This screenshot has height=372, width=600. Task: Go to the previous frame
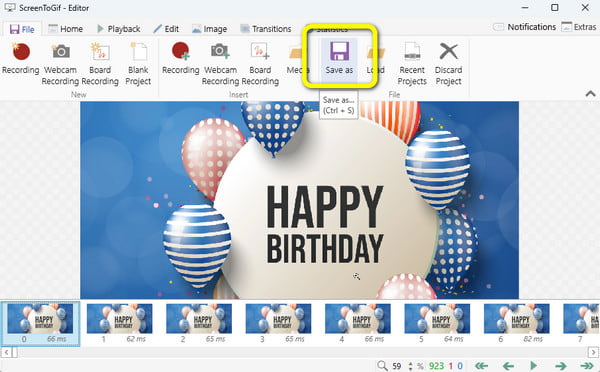(x=508, y=366)
